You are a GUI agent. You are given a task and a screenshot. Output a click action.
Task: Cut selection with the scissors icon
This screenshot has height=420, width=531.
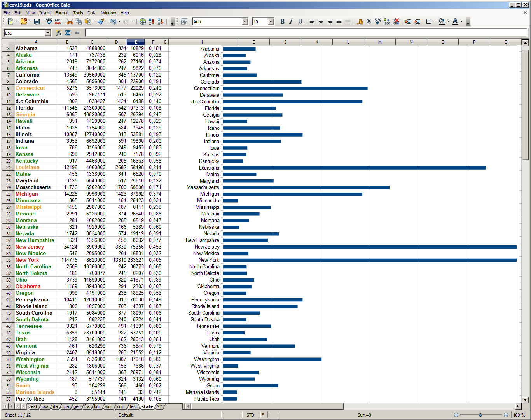pyautogui.click(x=70, y=21)
